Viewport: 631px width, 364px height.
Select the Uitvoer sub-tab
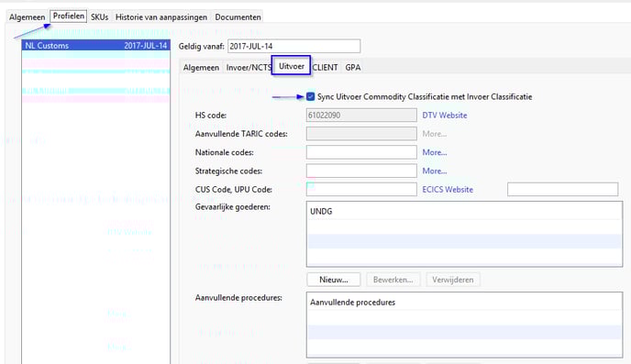[x=292, y=66]
